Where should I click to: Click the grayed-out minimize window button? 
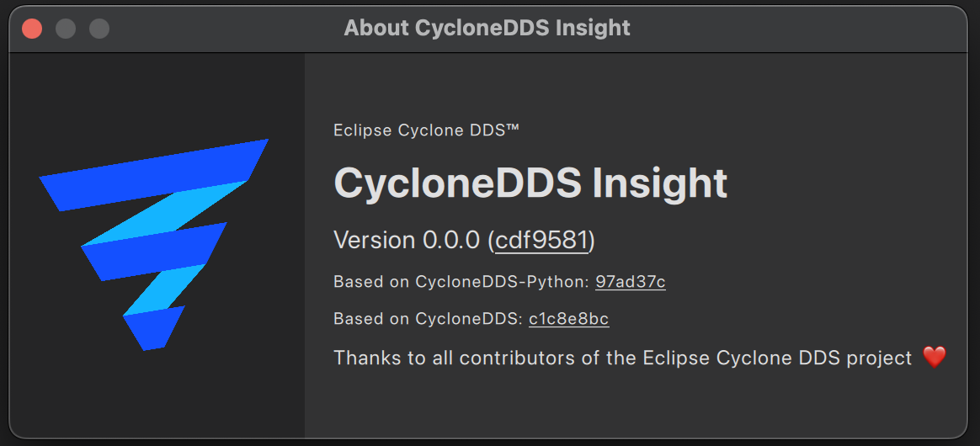66,28
